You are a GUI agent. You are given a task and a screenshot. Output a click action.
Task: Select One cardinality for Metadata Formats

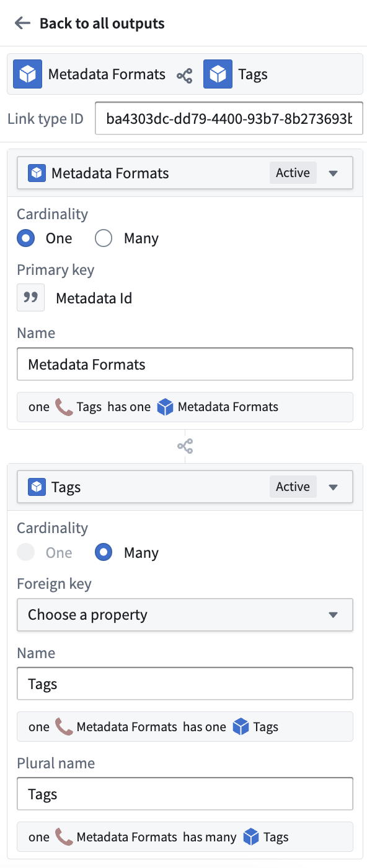click(26, 238)
